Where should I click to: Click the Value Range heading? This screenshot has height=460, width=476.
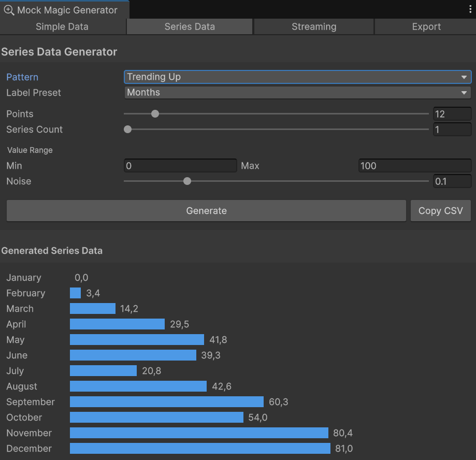pyautogui.click(x=30, y=150)
